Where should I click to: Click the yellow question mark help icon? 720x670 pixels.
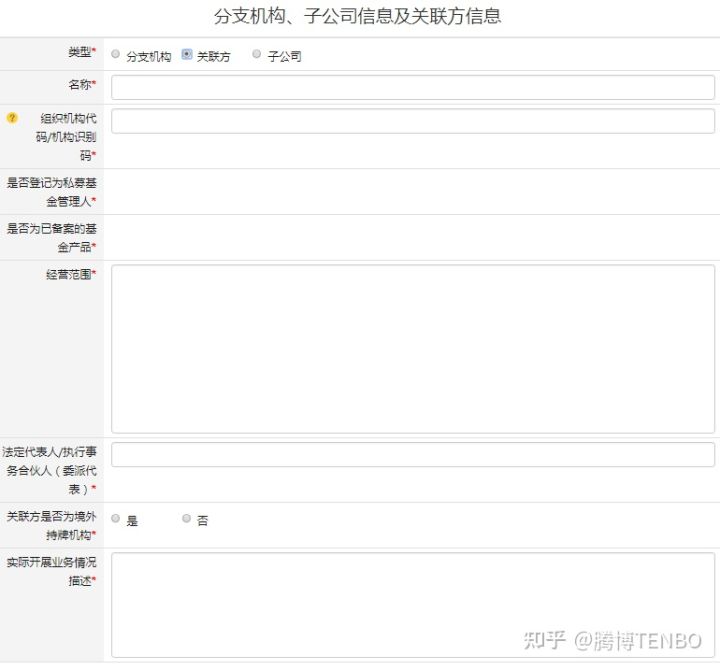click(12, 118)
